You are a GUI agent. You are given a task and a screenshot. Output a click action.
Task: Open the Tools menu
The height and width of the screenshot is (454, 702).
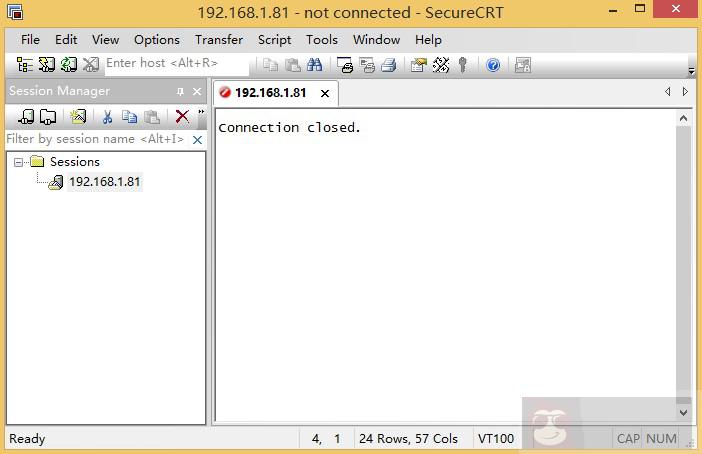point(321,40)
